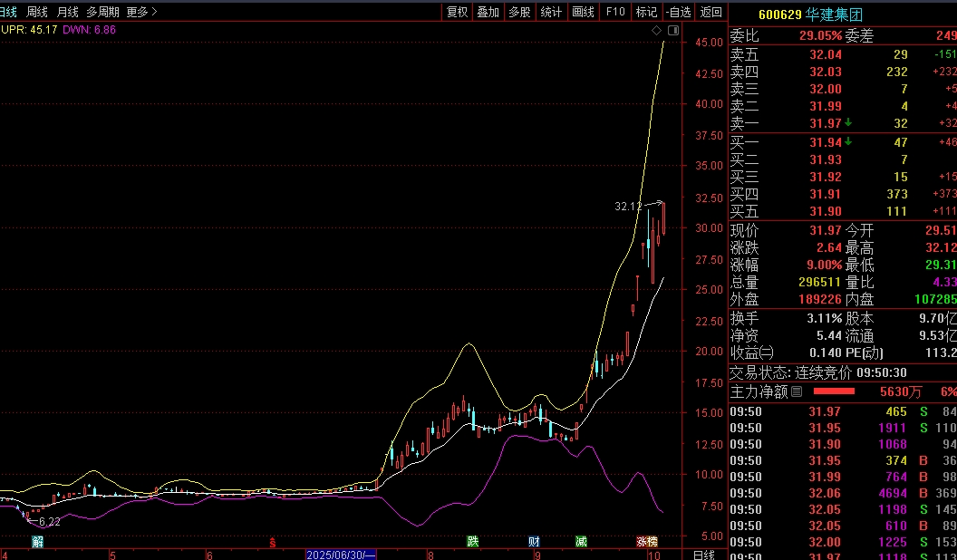The height and width of the screenshot is (560, 957).
Task: Remove from watchlist via -自选
Action: (x=679, y=12)
